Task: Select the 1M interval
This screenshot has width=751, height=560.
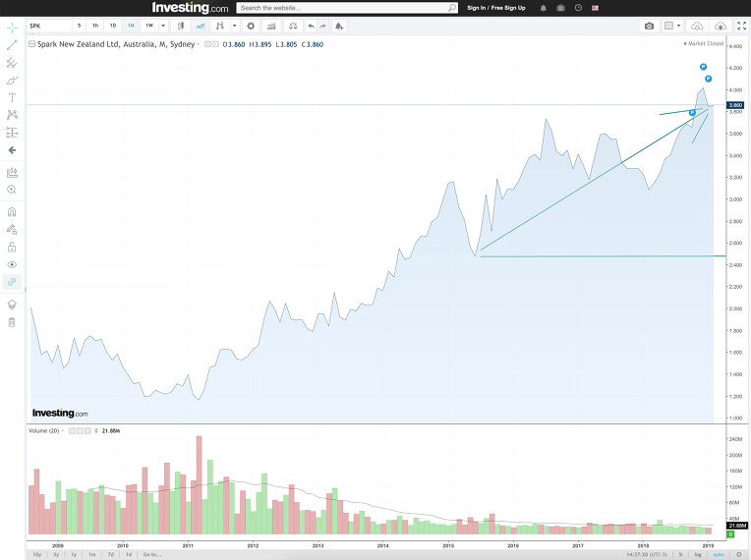Action: 131,26
